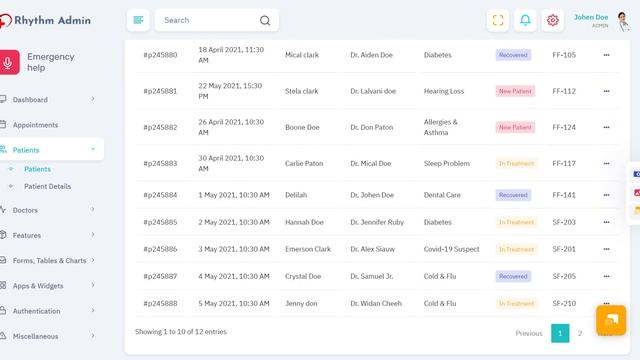Screen dimensions: 640x360
Task: Click Recovered badge for Delilah
Action: (x=513, y=195)
